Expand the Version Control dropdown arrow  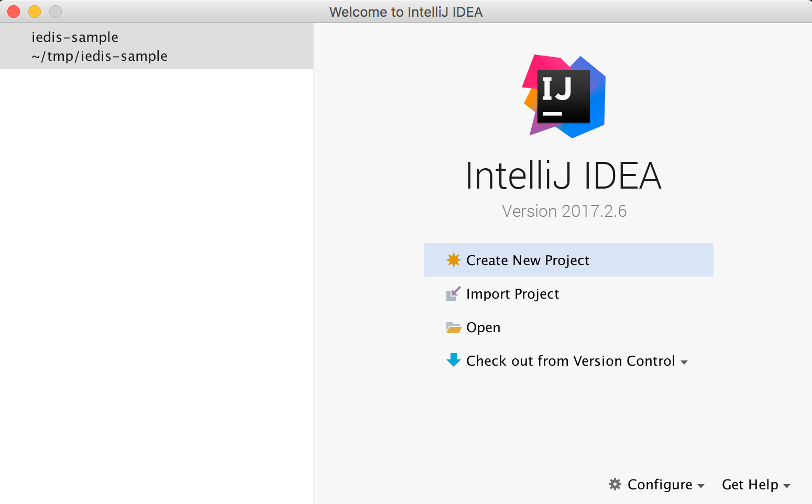[684, 362]
